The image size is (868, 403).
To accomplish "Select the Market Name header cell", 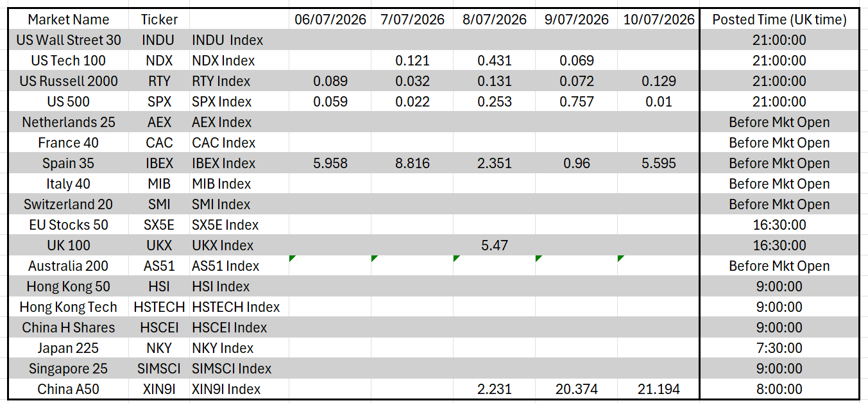I will 69,19.
